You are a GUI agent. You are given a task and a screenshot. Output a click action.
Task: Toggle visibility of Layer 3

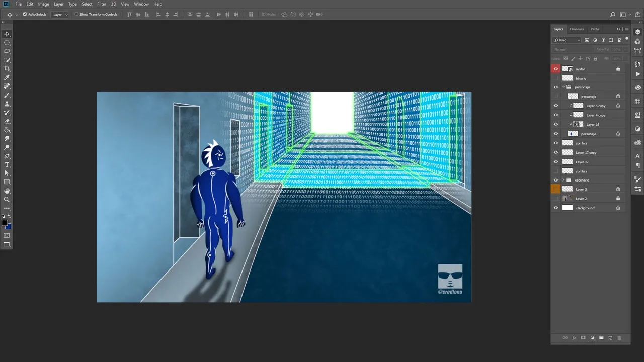pos(556,189)
